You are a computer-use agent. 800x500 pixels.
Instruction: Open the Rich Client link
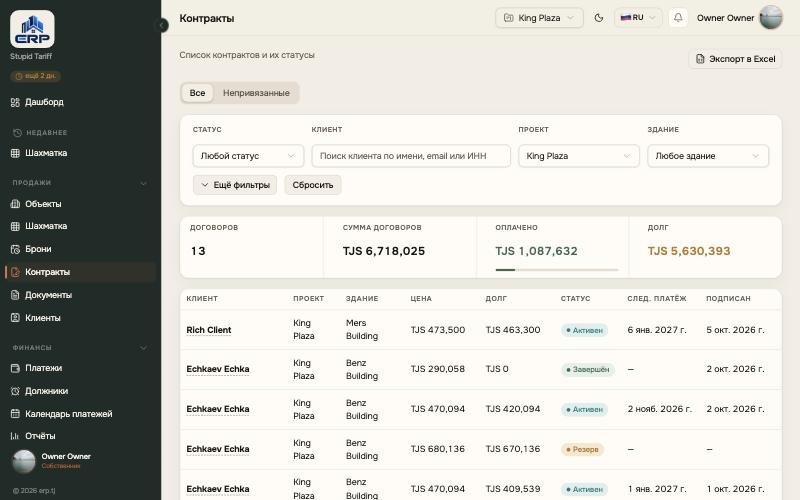(209, 330)
